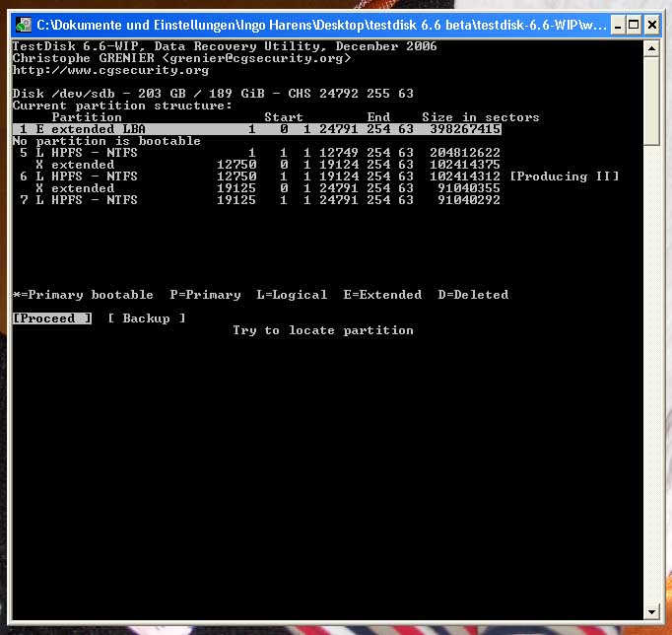Click the 'Disk /dev/sdb' information line
This screenshot has height=635, width=672.
pos(213,94)
